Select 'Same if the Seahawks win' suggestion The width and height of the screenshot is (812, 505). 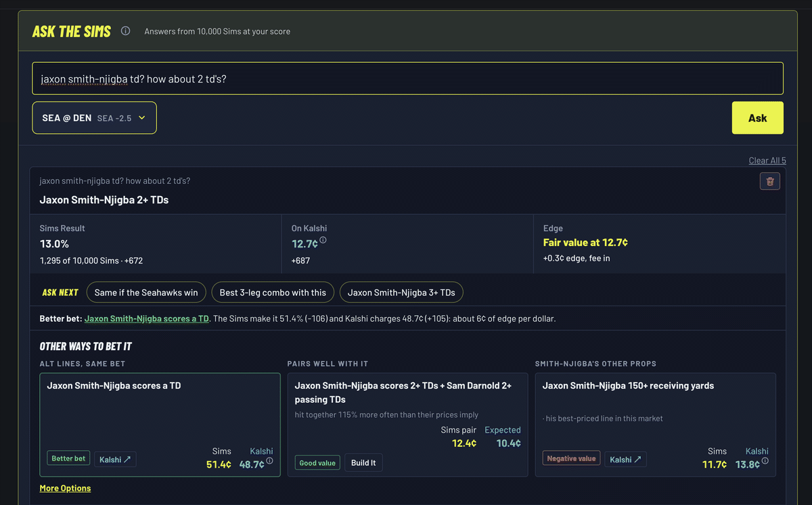pos(146,293)
